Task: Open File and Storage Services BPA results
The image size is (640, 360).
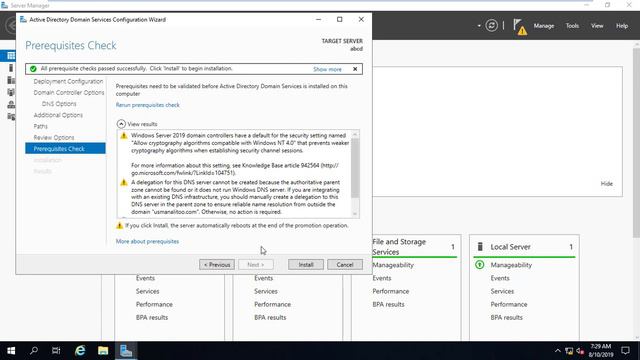Action: [x=388, y=304]
